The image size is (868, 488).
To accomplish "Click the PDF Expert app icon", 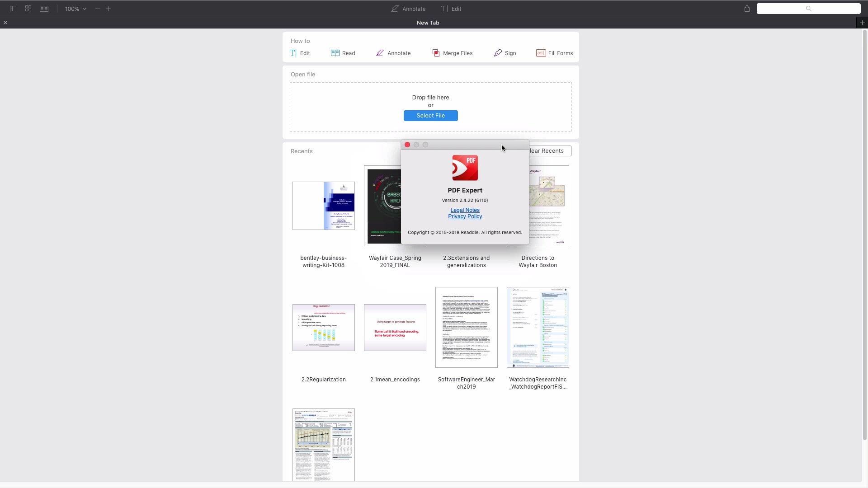I will click(x=465, y=169).
